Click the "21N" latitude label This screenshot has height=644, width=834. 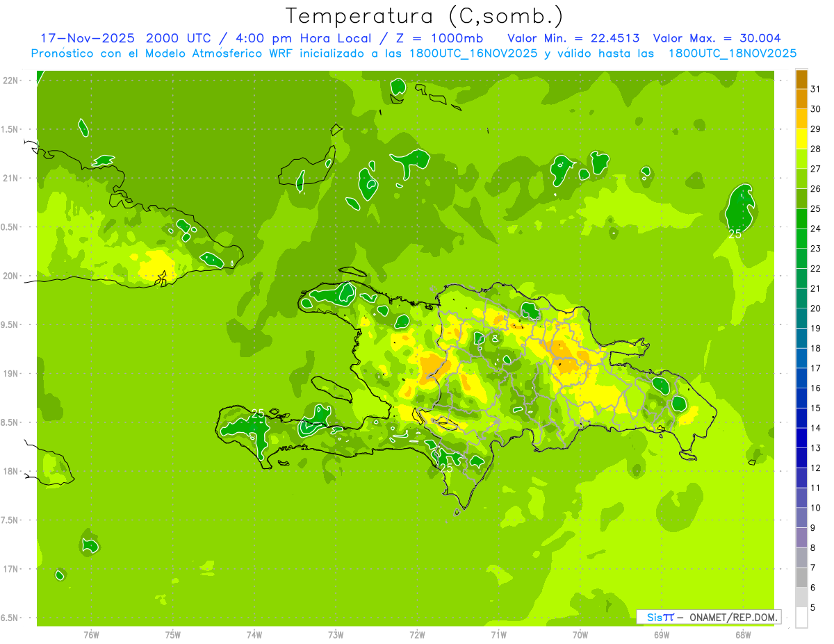(10, 179)
